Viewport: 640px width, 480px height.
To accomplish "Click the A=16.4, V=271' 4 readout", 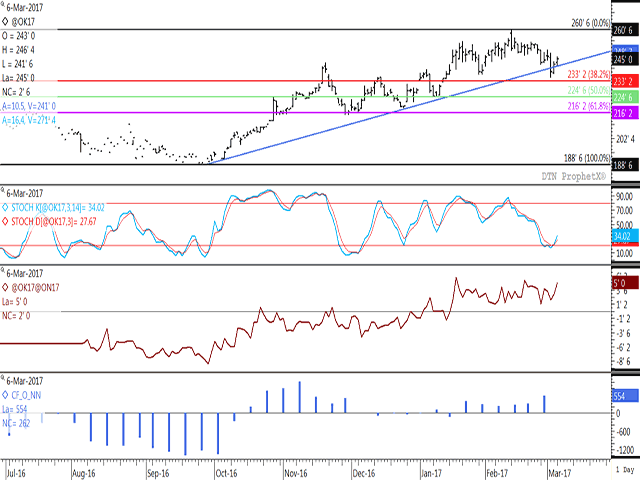I will (x=29, y=120).
